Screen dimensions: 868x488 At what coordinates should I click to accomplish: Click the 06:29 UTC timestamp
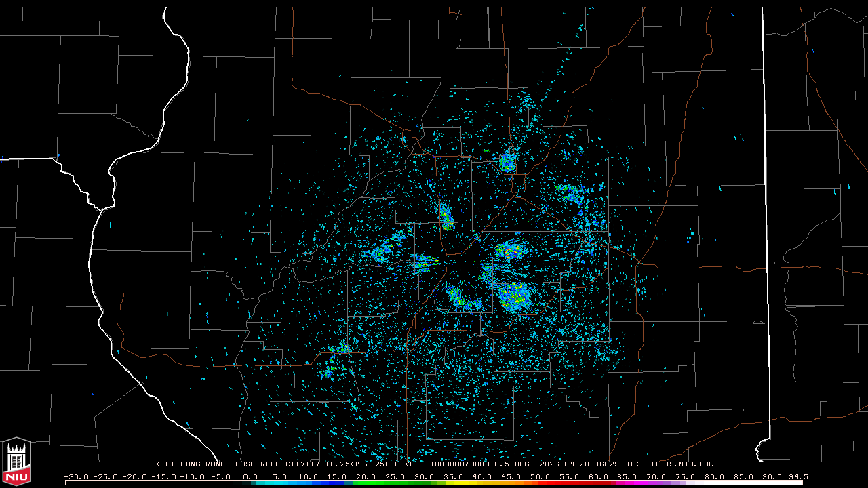(x=614, y=464)
